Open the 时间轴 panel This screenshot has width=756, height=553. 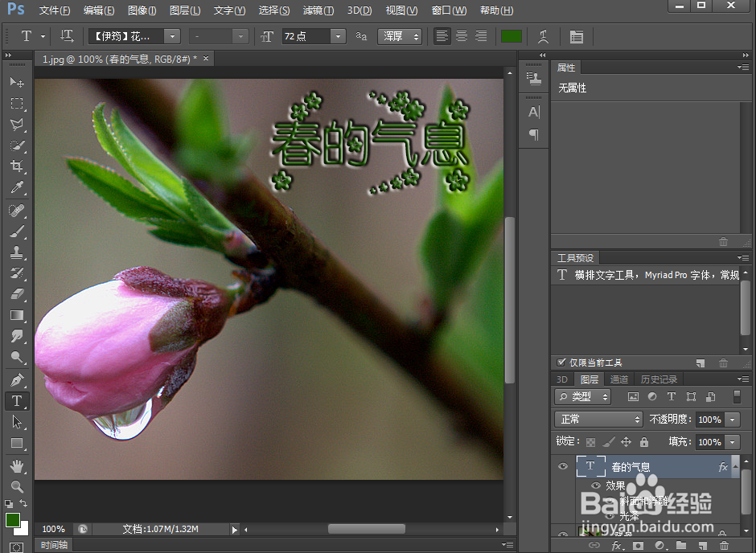[x=55, y=545]
